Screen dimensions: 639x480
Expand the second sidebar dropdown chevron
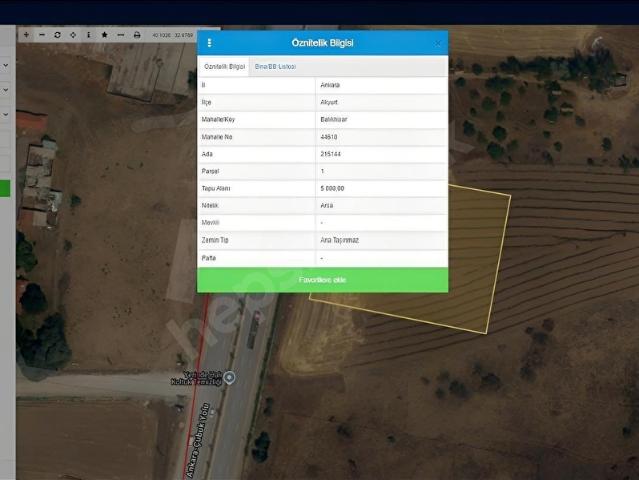click(x=6, y=90)
